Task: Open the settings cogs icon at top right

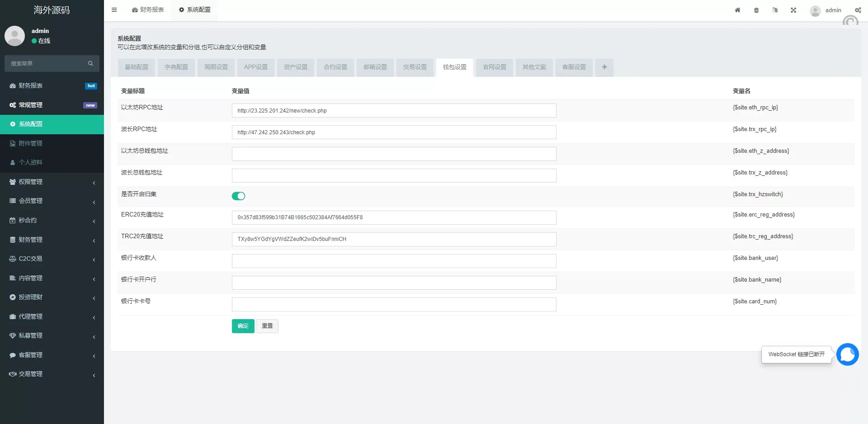Action: coord(858,10)
